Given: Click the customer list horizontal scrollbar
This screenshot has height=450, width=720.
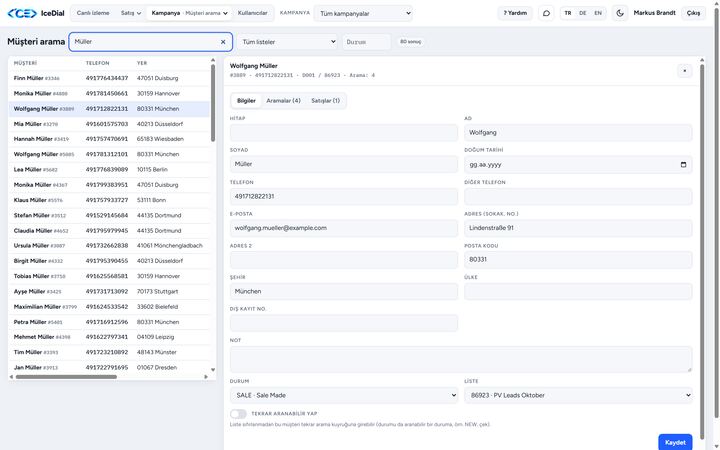Looking at the screenshot, I should (x=66, y=377).
